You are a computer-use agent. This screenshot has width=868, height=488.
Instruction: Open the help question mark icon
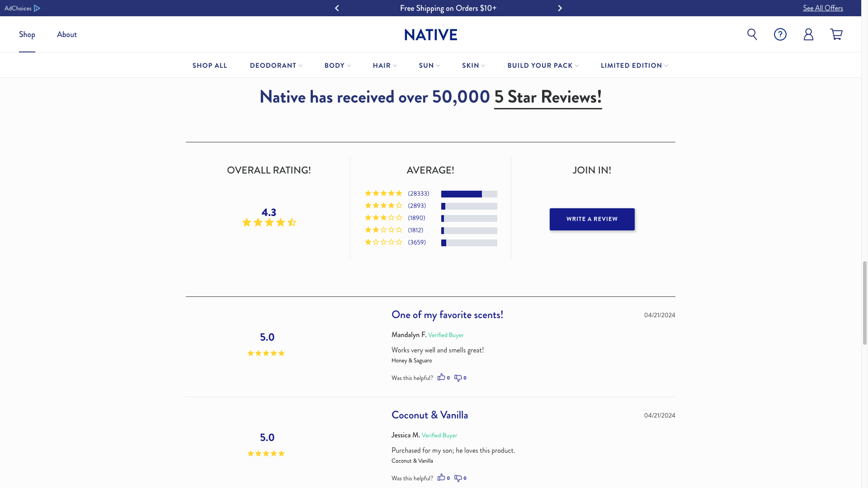tap(780, 34)
